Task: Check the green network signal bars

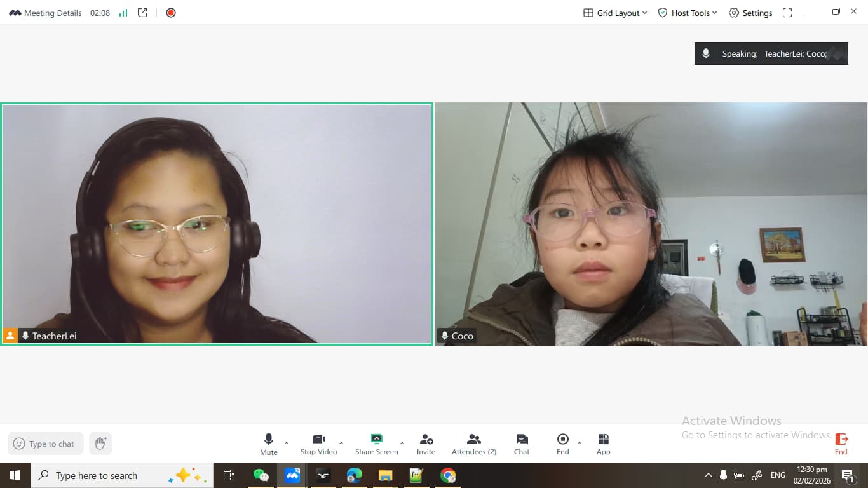Action: pyautogui.click(x=123, y=13)
